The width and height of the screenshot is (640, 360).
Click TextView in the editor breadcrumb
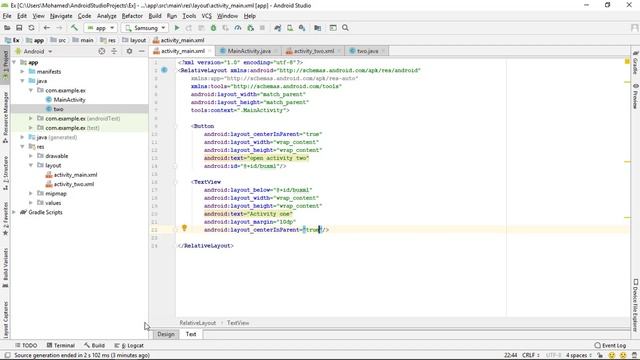point(238,323)
